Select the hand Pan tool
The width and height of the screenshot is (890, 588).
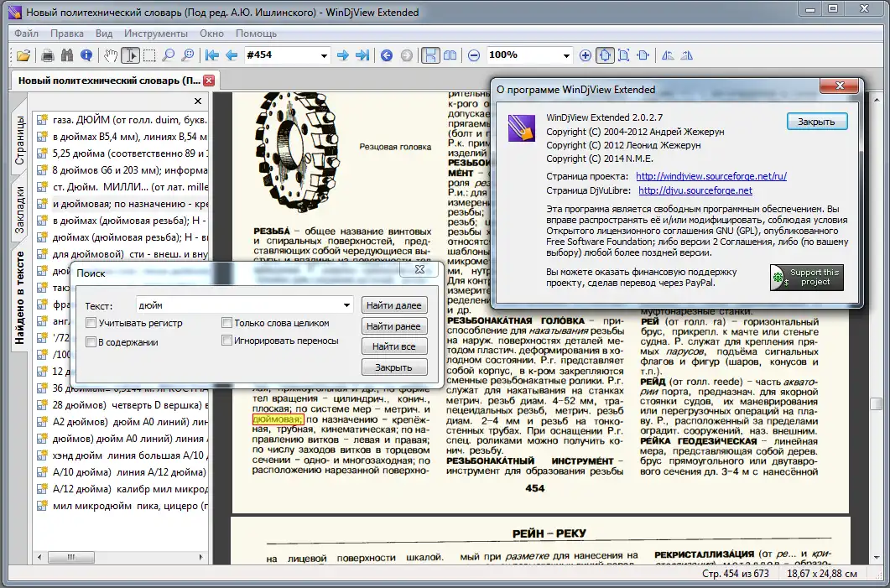tap(111, 55)
